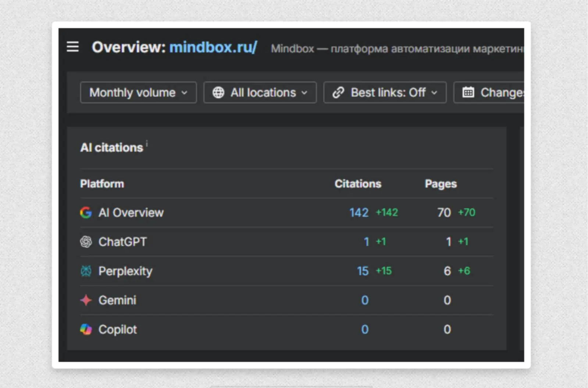Click the Perplexity logo icon
The image size is (588, 388).
coord(86,271)
